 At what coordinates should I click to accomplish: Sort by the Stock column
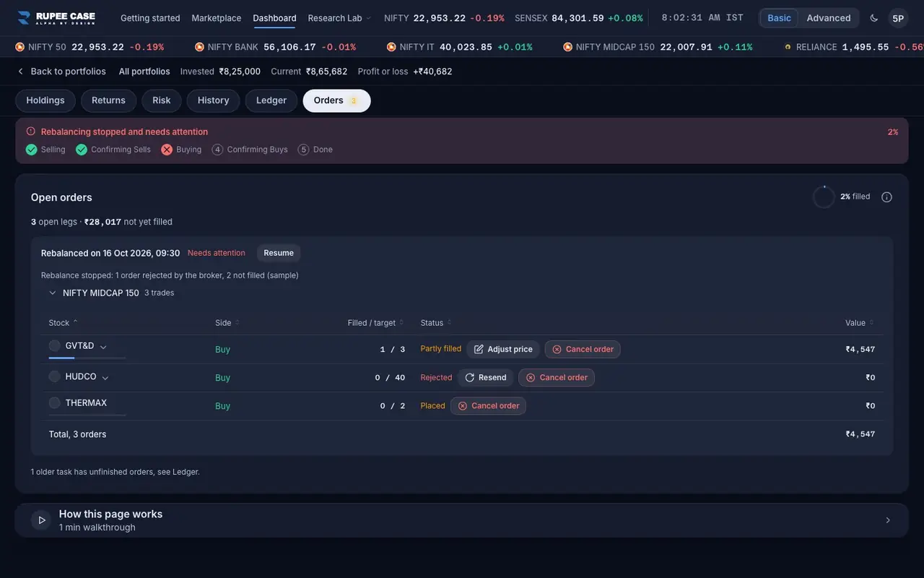(x=64, y=323)
